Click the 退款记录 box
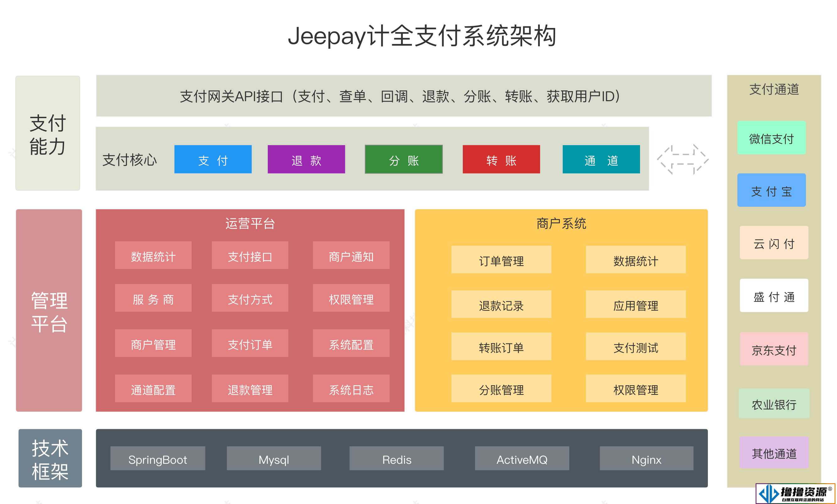Screen dimensions: 837x504 (x=501, y=304)
